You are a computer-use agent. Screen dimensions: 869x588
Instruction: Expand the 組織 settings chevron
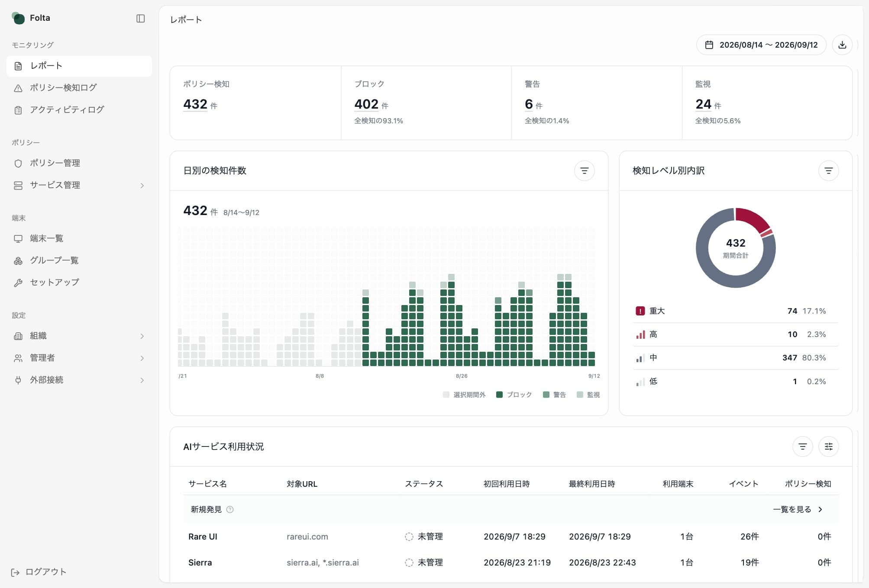(x=142, y=336)
